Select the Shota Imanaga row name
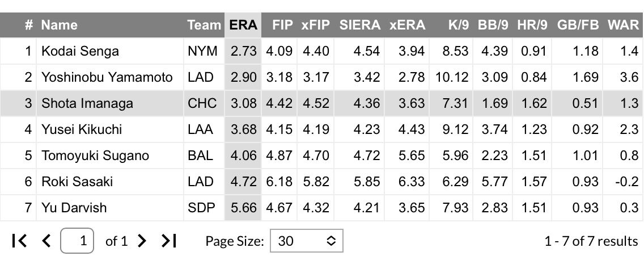Screen dimensions: 644x256 tap(87, 103)
